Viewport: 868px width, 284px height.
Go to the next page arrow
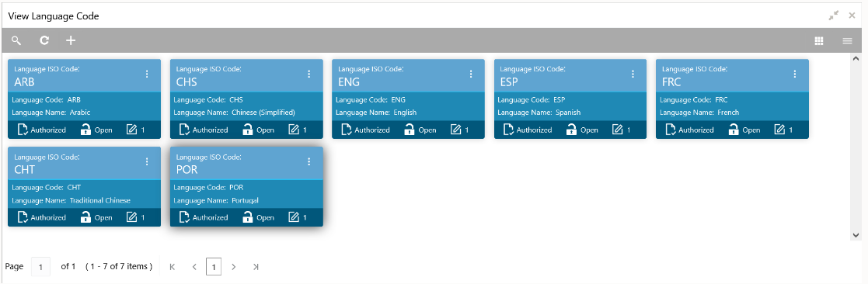[x=234, y=267]
